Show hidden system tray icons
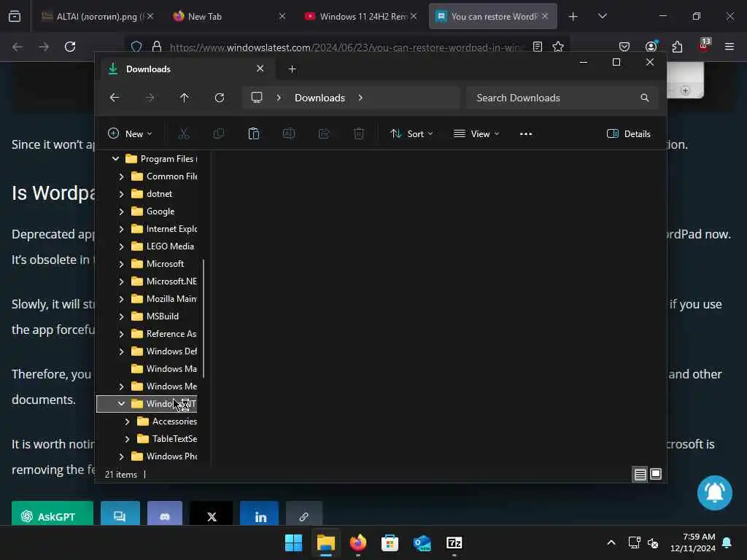 611,542
